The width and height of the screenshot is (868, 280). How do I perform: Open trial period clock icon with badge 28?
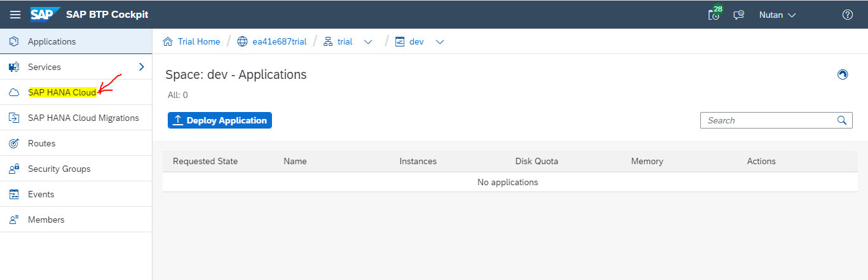tap(715, 13)
